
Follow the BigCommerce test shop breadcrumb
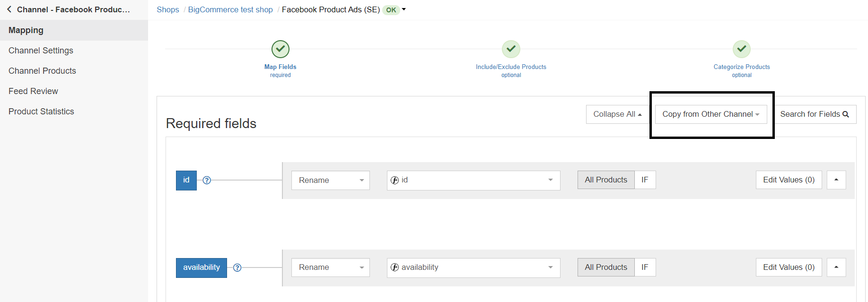point(230,9)
